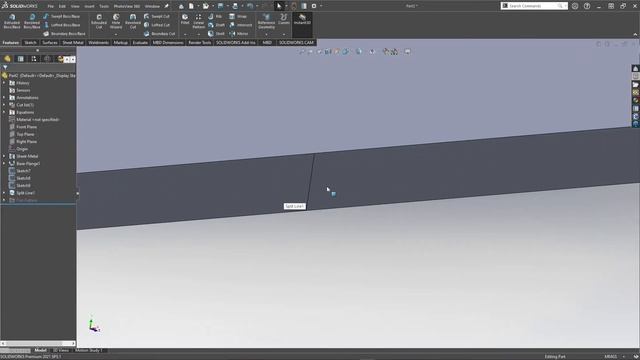The width and height of the screenshot is (640, 360).
Task: Open the Tools menu
Action: 104,6
